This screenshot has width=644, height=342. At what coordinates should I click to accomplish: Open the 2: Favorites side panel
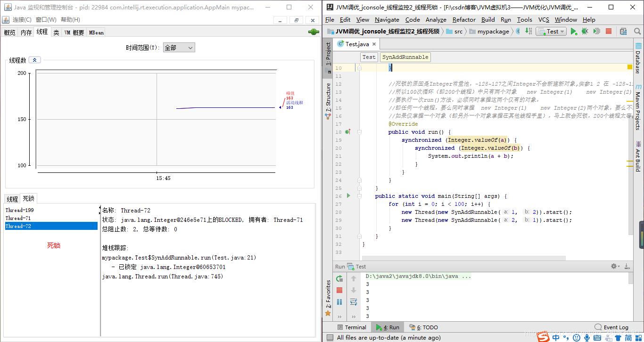pyautogui.click(x=328, y=298)
